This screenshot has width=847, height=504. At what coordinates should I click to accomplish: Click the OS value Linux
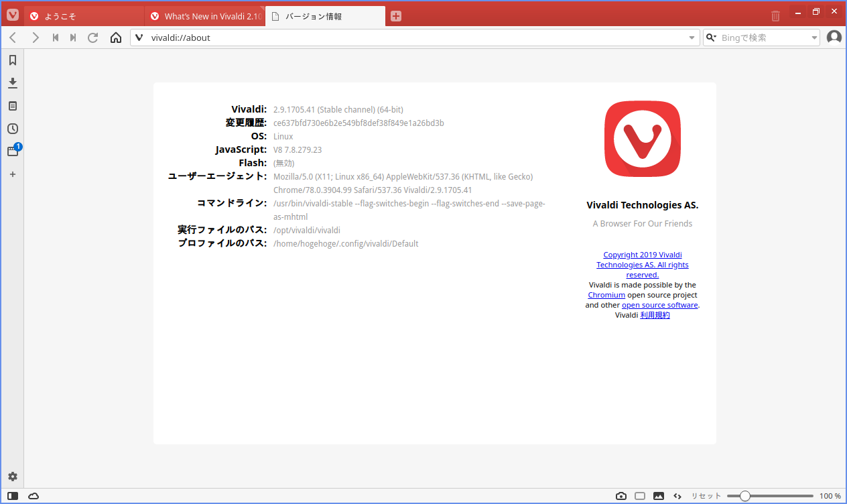point(283,136)
